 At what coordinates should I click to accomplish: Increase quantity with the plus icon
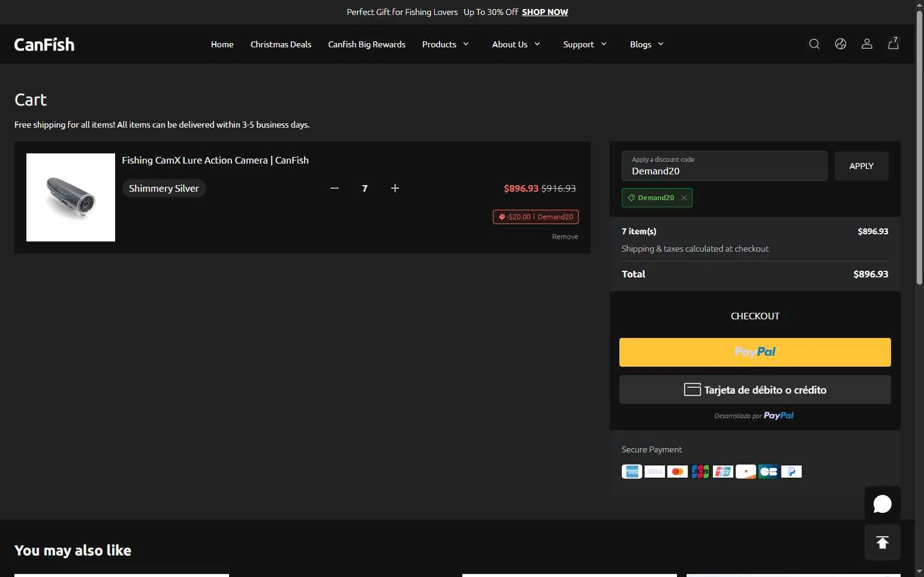point(395,188)
